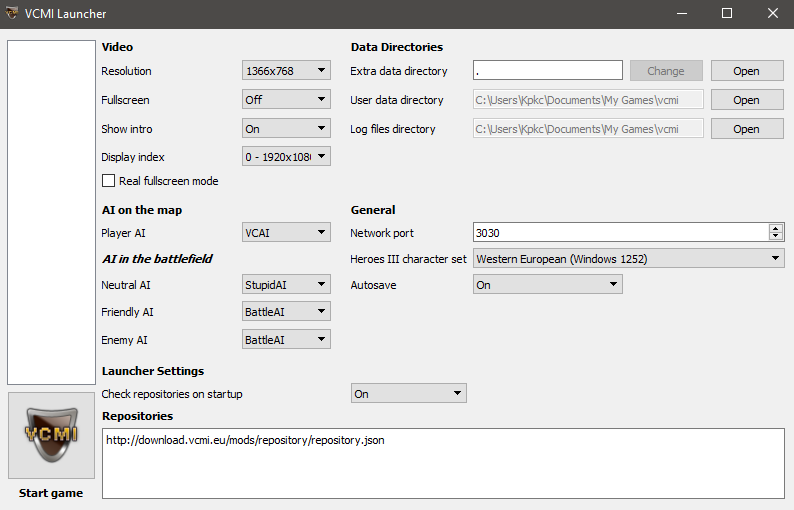Click the Extra data directory text field
The height and width of the screenshot is (510, 794).
point(547,71)
